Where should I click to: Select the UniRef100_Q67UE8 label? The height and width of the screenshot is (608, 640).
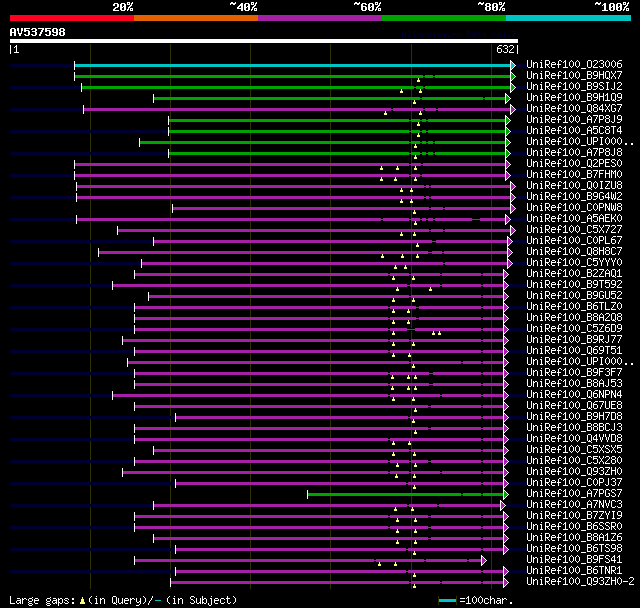(574, 406)
